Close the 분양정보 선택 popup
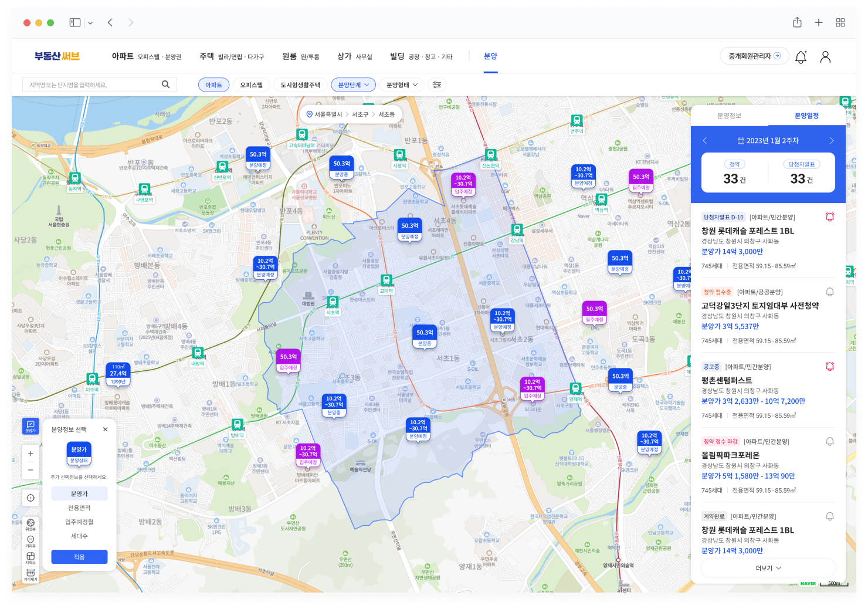This screenshot has height=609, width=868. [106, 429]
